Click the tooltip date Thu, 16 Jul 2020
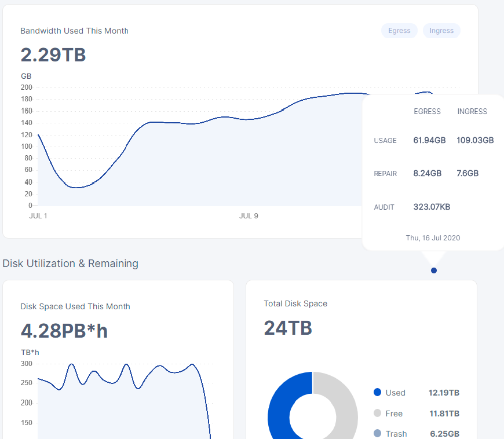504x439 pixels. pyautogui.click(x=433, y=238)
